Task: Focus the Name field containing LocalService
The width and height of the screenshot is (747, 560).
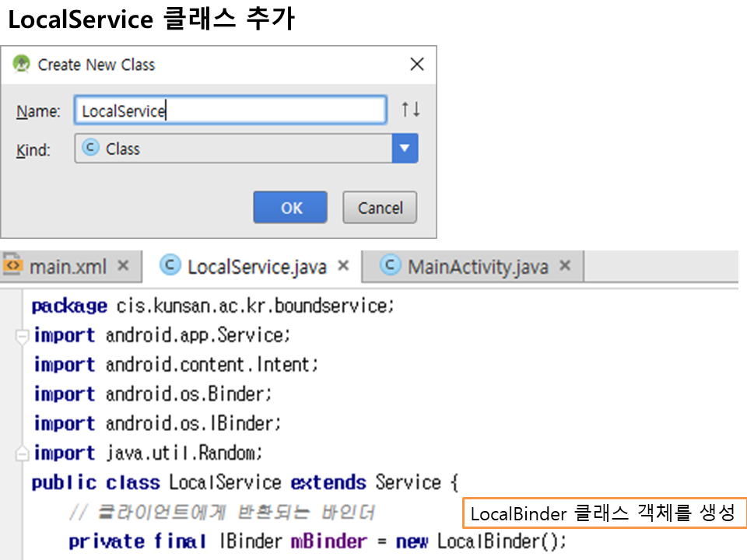Action: pos(230,110)
